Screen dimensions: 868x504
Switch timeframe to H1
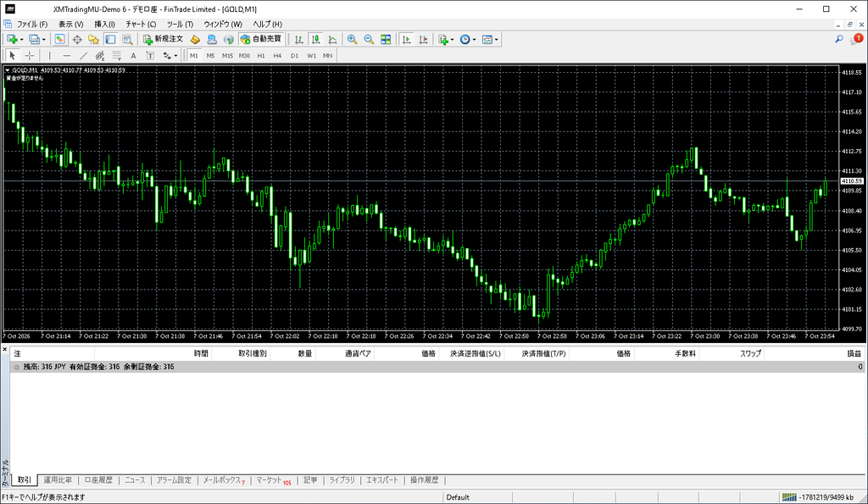click(x=261, y=56)
